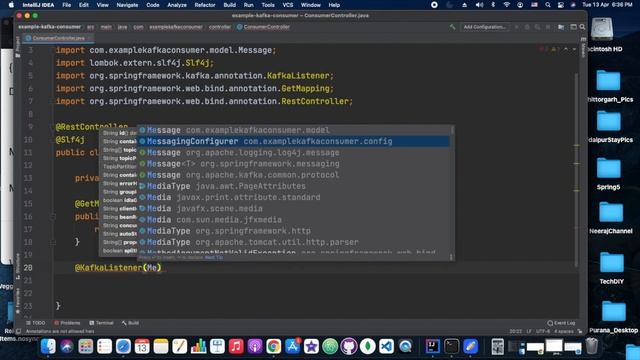The height and width of the screenshot is (360, 640).
Task: Open the Project tool window stripe
Action: tap(18, 46)
